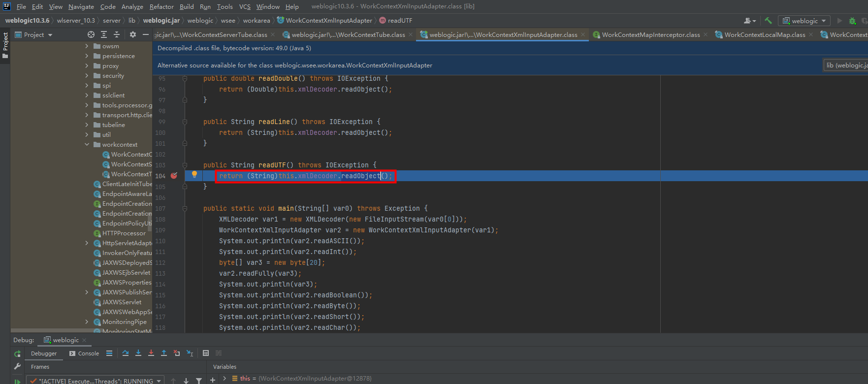The image size is (868, 384).
Task: Open the weblogic run configuration dropdown
Action: point(804,21)
